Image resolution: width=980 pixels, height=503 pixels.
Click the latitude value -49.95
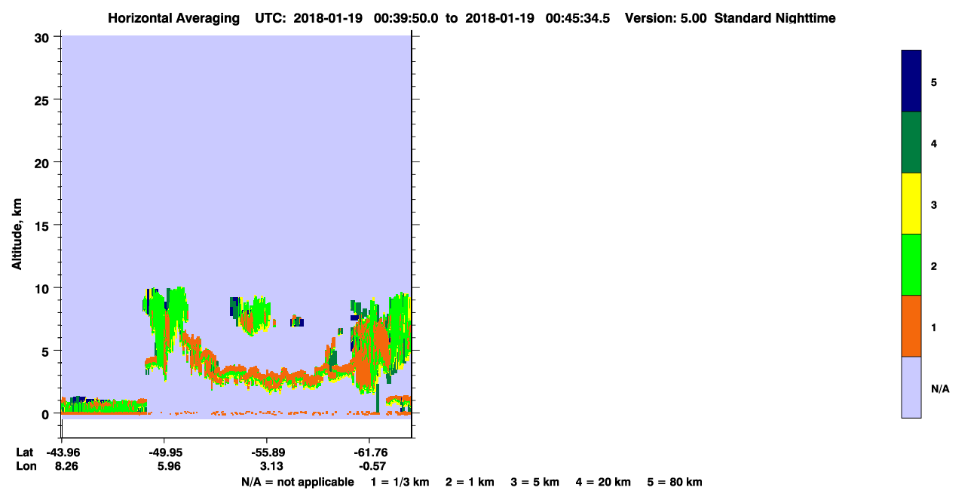click(164, 452)
